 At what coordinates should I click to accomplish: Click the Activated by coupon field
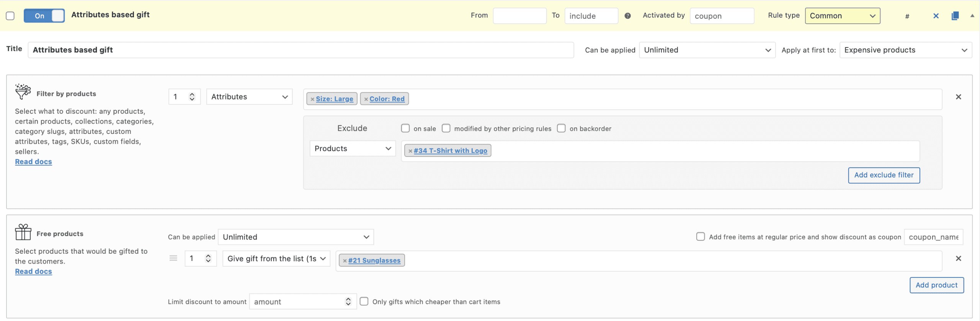tap(722, 16)
